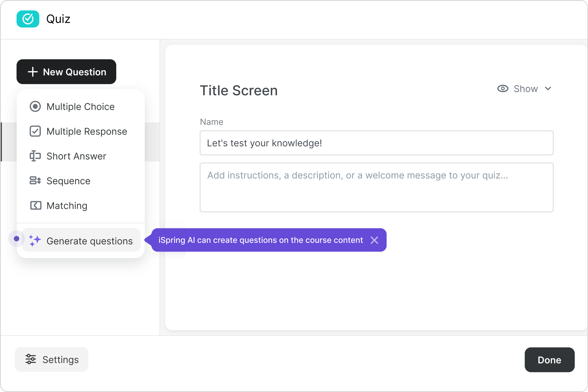Click the Quiz checkmark logo icon
This screenshot has height=392, width=588.
[28, 19]
